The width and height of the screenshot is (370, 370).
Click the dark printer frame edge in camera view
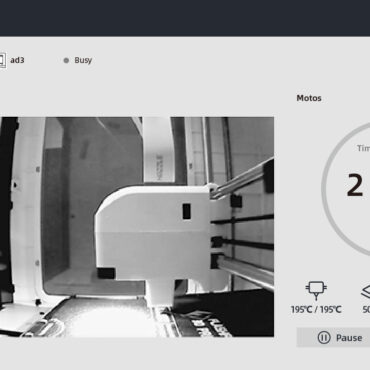[x=7, y=217]
